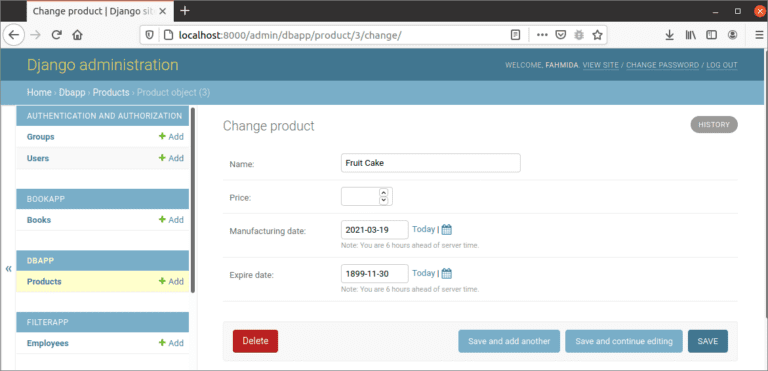Go to Dbapp breadcrumb

pyautogui.click(x=72, y=93)
